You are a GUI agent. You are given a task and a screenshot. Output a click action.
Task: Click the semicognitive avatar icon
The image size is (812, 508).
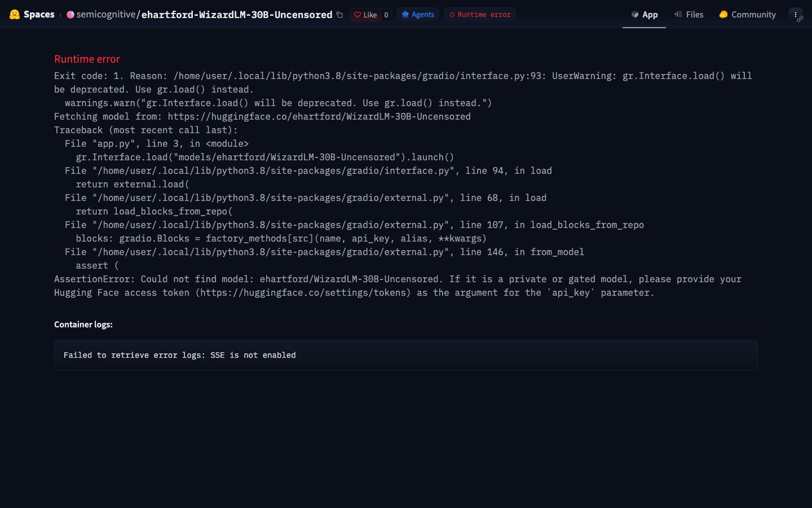pyautogui.click(x=70, y=15)
